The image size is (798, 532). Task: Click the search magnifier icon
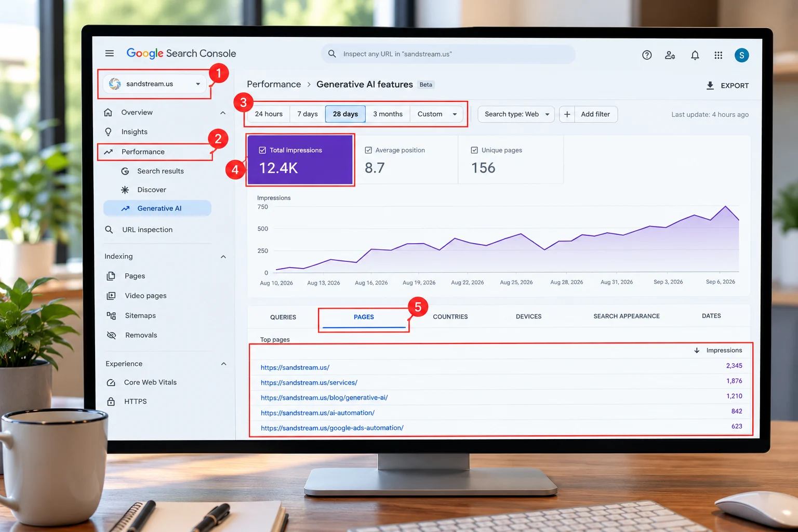tap(332, 54)
